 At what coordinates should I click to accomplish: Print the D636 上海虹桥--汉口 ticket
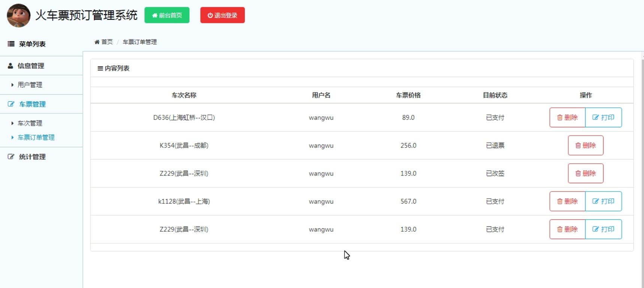tap(603, 118)
